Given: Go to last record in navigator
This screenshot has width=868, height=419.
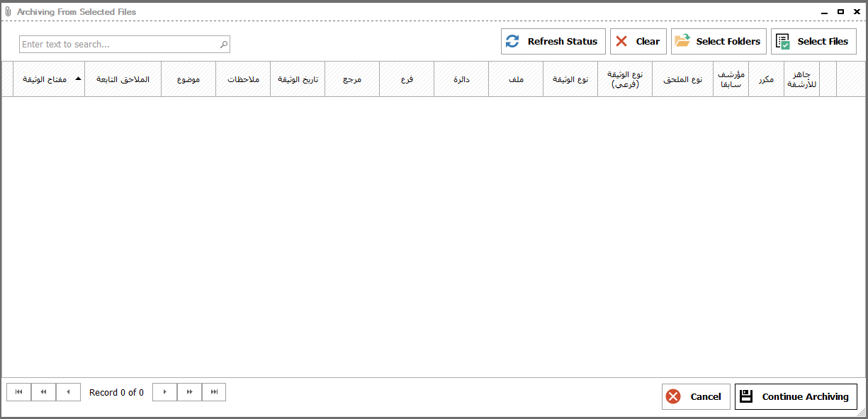Looking at the screenshot, I should [x=214, y=392].
